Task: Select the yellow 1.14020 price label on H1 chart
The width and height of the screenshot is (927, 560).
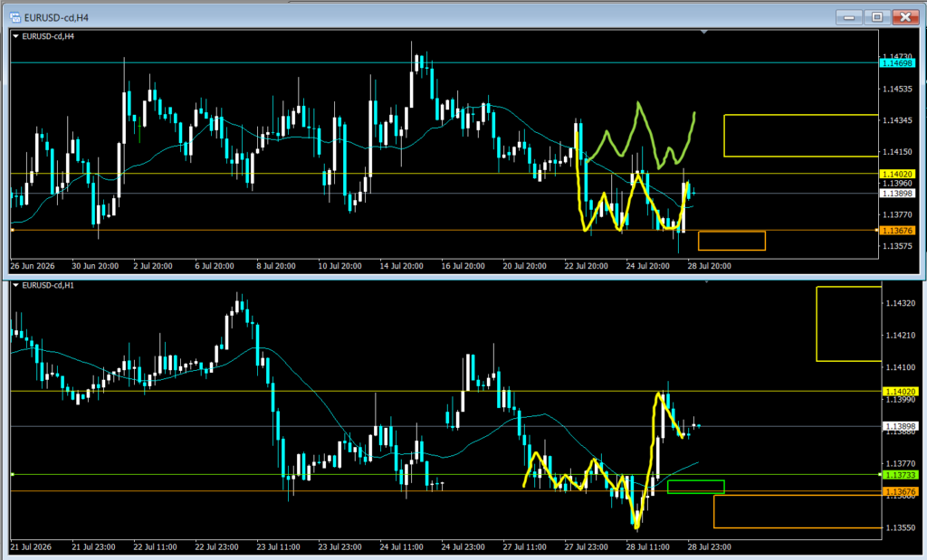Action: point(901,392)
